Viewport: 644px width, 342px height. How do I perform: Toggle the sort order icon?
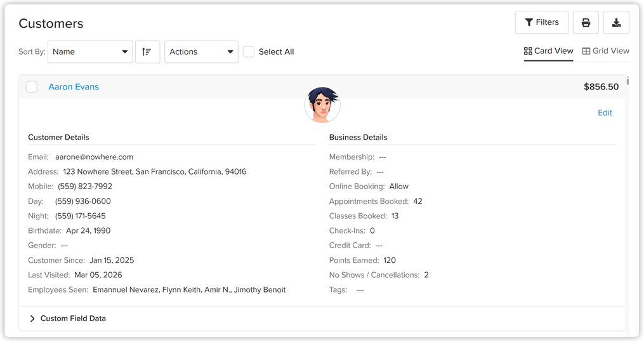pyautogui.click(x=147, y=52)
